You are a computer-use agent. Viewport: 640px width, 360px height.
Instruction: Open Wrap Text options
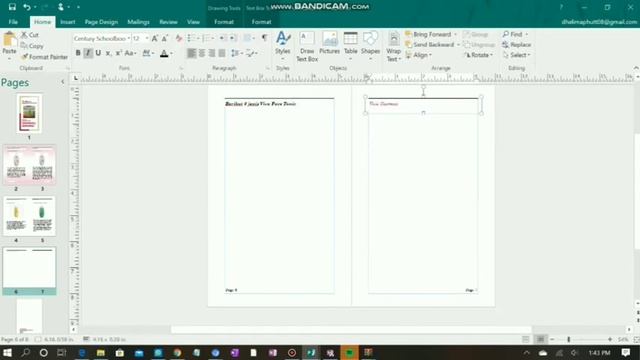(x=393, y=47)
